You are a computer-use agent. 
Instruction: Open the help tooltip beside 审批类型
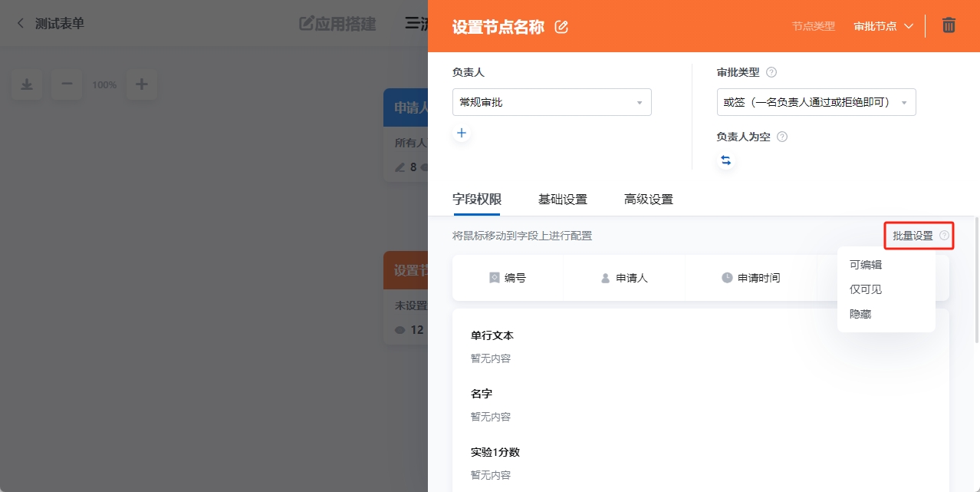pos(771,71)
